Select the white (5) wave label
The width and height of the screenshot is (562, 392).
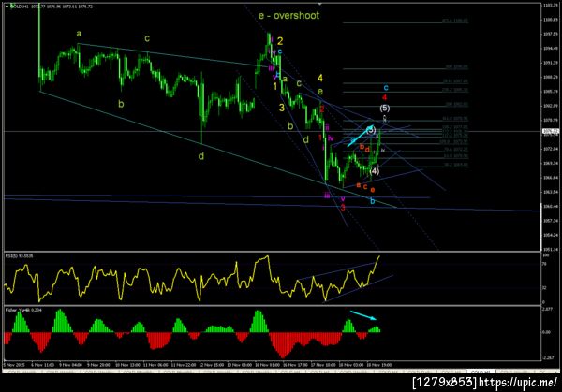[x=385, y=109]
